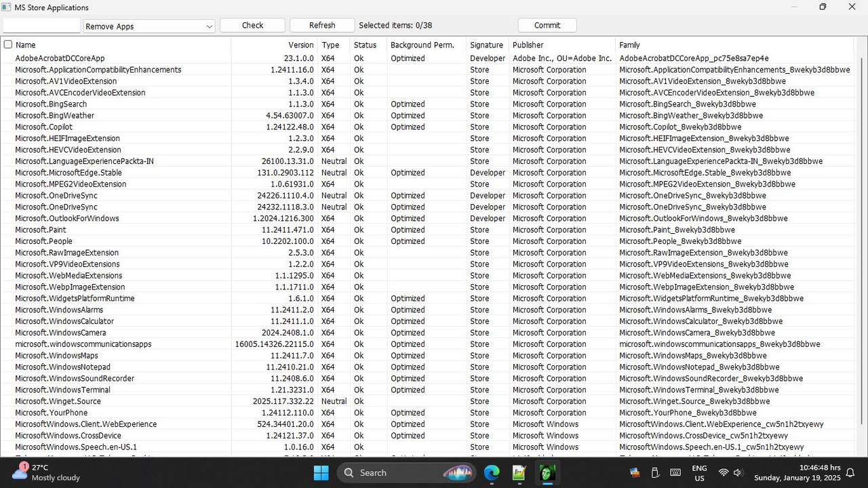
Task: Click the Check button
Action: (252, 25)
